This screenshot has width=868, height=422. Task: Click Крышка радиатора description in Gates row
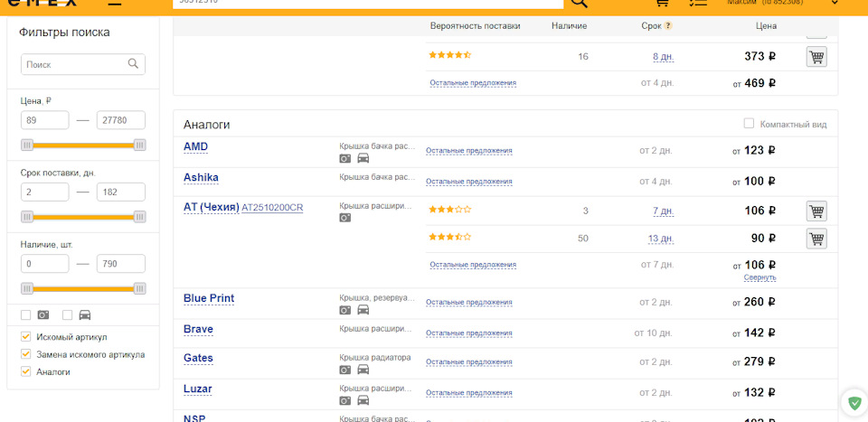[x=374, y=357]
